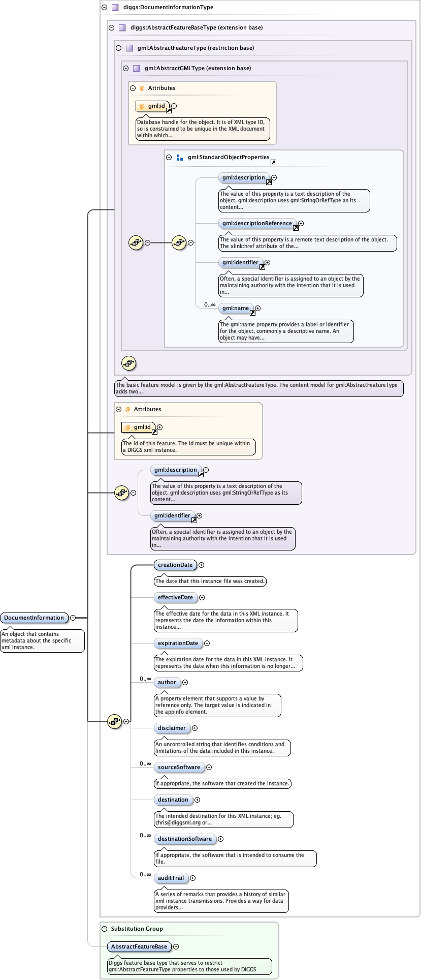Image resolution: width=421 pixels, height=980 pixels.
Task: Click the purple gml:AbstractFeatureType type icon
Action: [x=129, y=48]
